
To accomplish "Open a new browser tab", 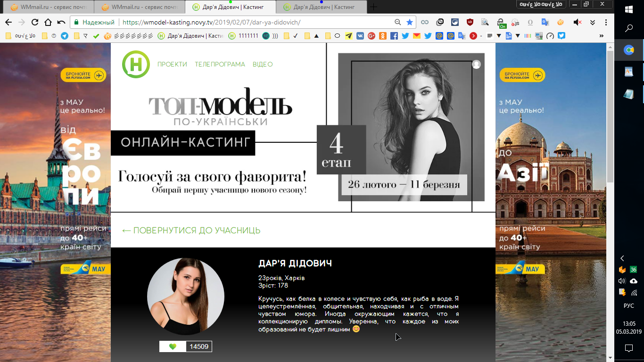I will [374, 7].
